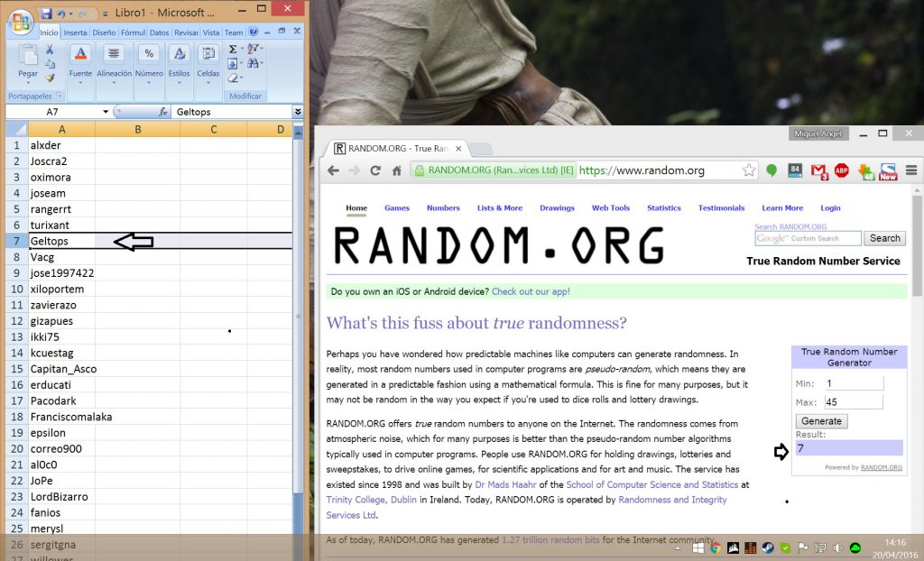Reload the page in Chrome
The height and width of the screenshot is (561, 924).
pyautogui.click(x=374, y=170)
